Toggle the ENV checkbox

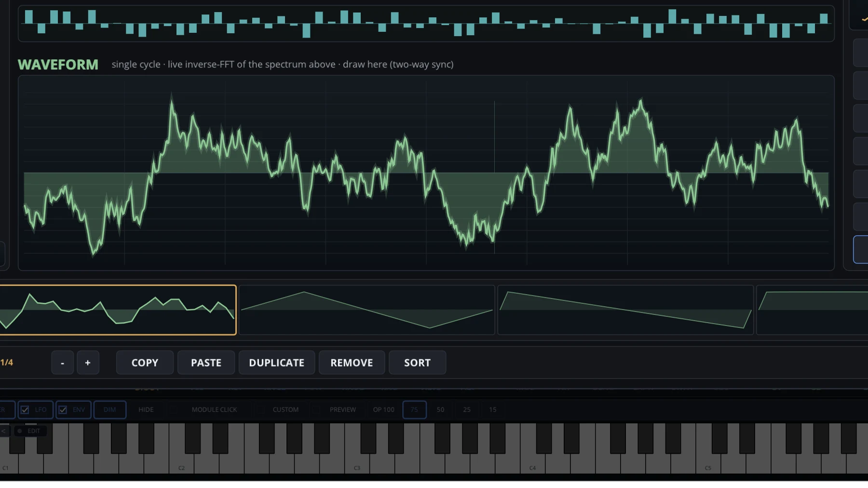point(63,410)
